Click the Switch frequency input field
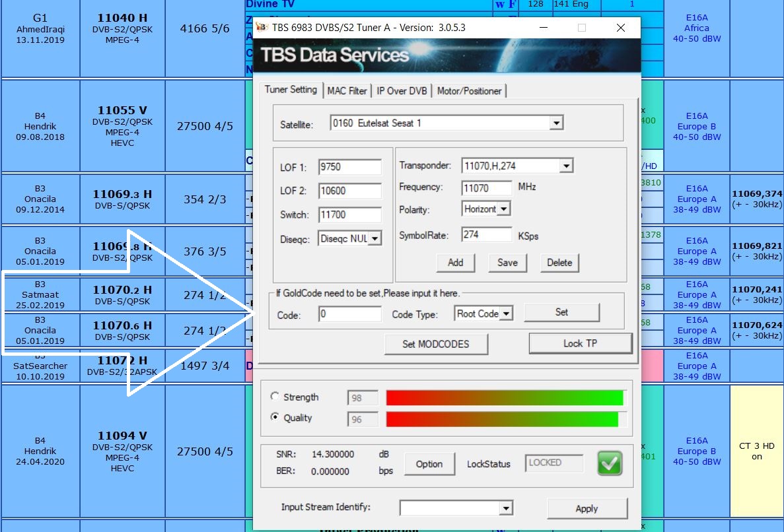784x532 pixels. tap(350, 215)
